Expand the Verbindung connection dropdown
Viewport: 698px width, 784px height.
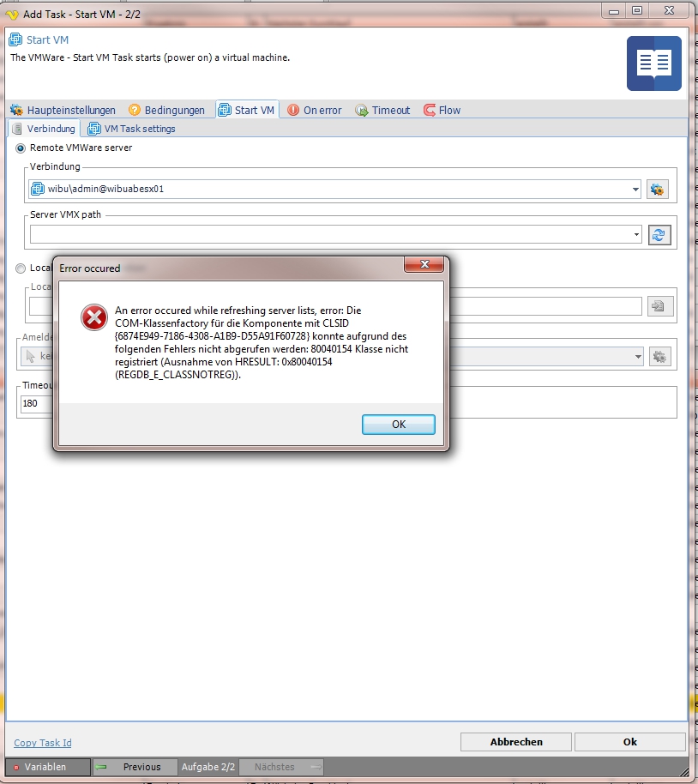pos(635,189)
